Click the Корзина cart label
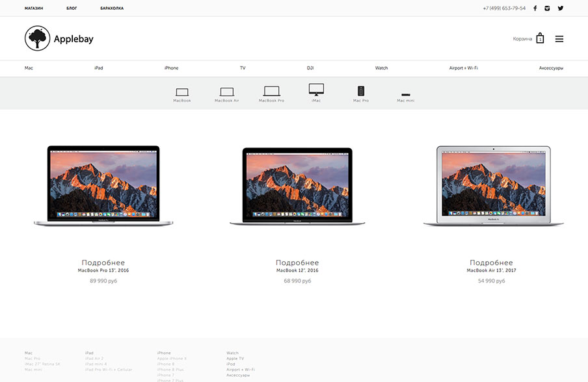Viewport: 588px width, 382px height. pyautogui.click(x=522, y=39)
